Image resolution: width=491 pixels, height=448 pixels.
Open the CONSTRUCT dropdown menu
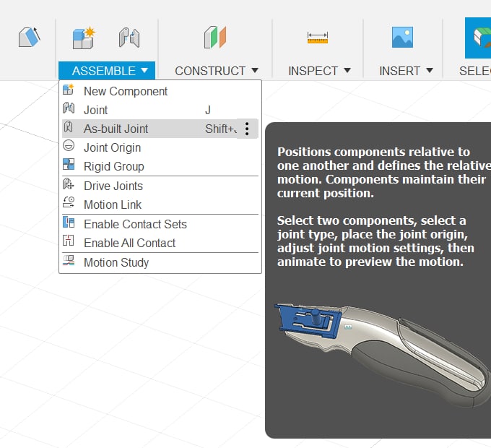[x=216, y=71]
